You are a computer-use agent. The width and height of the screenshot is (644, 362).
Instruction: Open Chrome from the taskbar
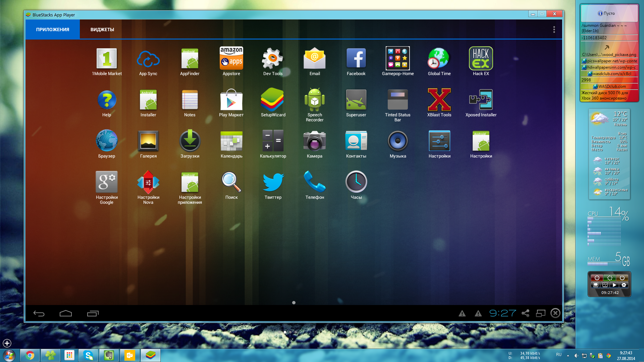30,355
